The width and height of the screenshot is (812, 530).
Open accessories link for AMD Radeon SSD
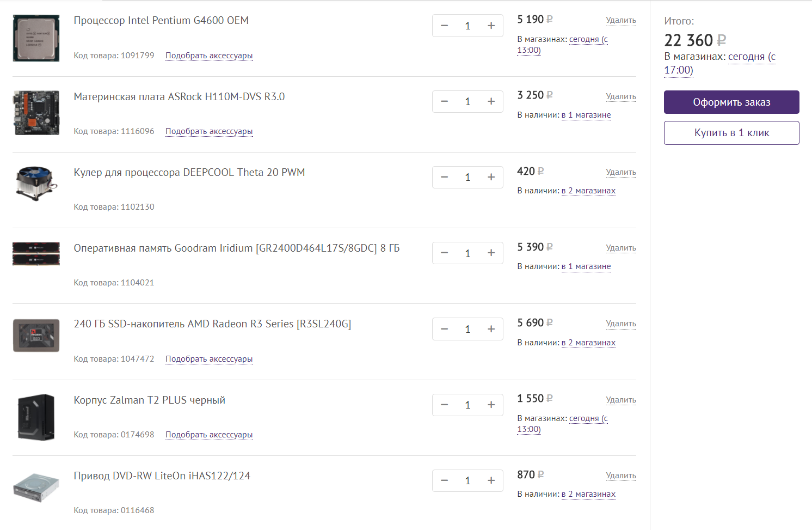coord(209,359)
